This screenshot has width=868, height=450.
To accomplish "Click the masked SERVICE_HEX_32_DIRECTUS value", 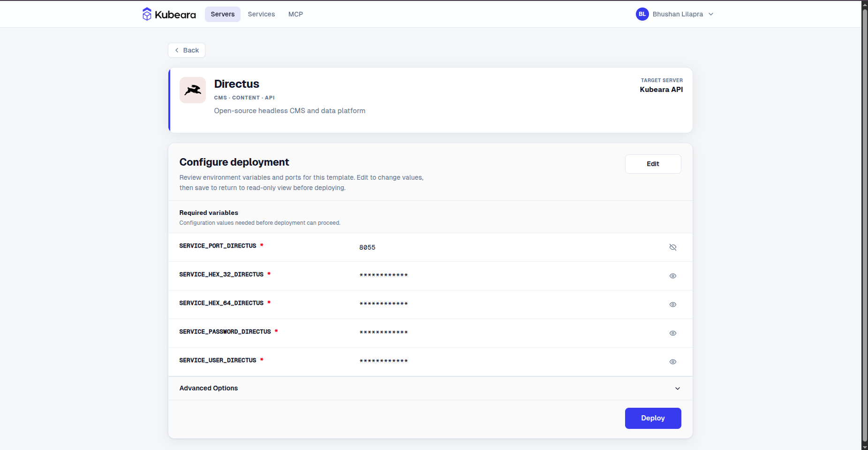I will click(384, 275).
